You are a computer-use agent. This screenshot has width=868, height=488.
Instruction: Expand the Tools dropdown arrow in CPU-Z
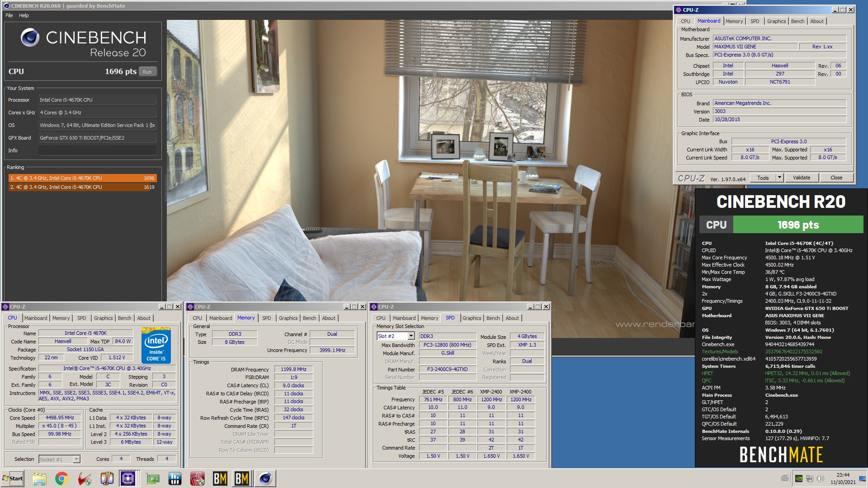point(779,178)
